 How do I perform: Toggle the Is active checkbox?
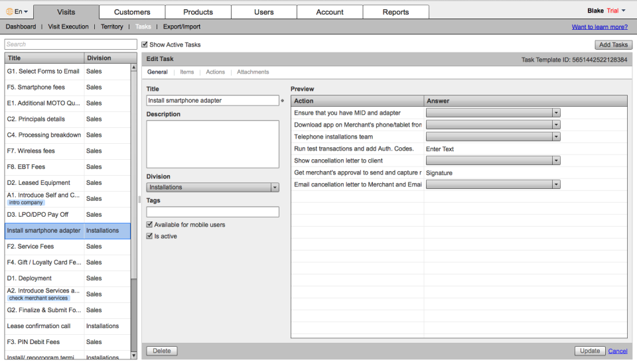pos(150,236)
